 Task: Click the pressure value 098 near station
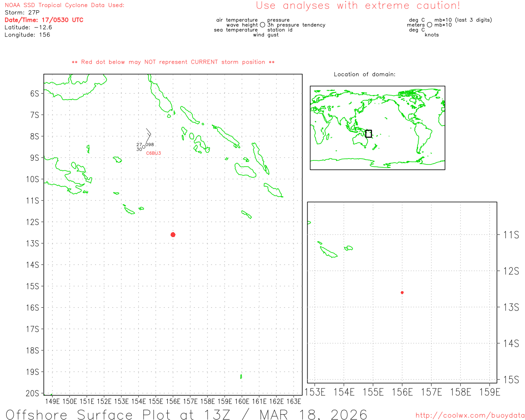(x=150, y=144)
